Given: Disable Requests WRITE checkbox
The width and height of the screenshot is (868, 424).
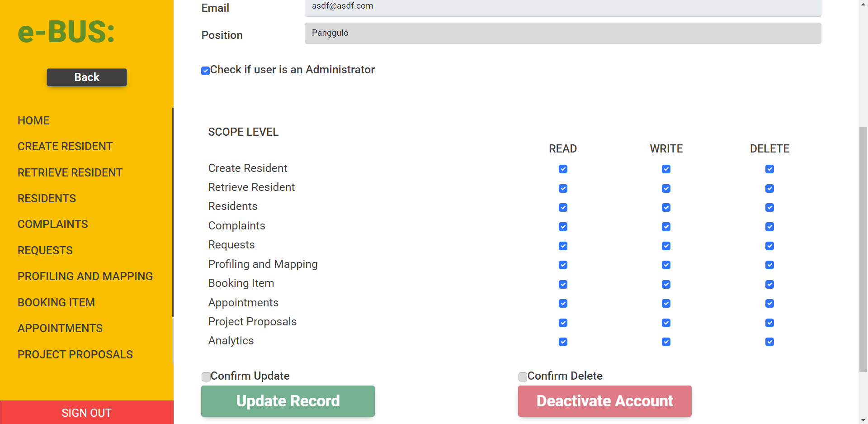Looking at the screenshot, I should click(x=666, y=246).
